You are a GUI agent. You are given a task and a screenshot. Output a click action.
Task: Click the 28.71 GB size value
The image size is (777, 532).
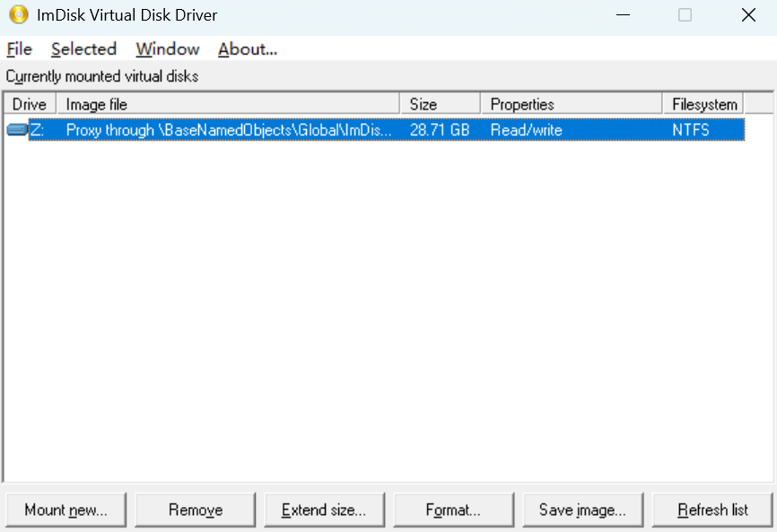tap(440, 130)
